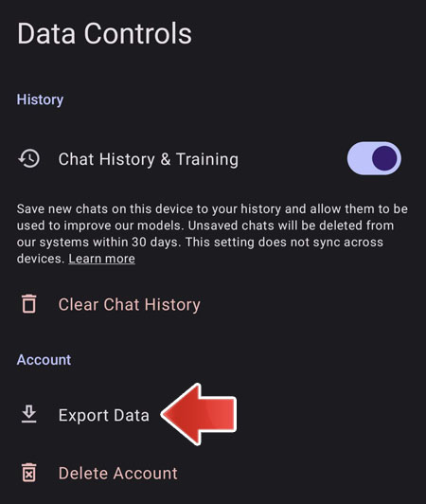Click the history clock icon
The width and height of the screenshot is (426, 504).
[29, 158]
